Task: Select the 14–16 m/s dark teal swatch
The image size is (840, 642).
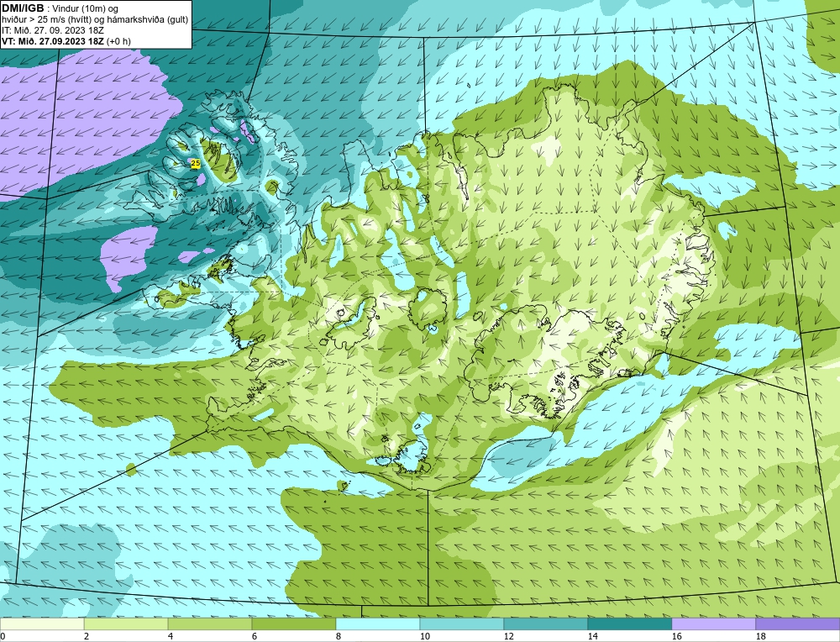Action: pyautogui.click(x=629, y=624)
